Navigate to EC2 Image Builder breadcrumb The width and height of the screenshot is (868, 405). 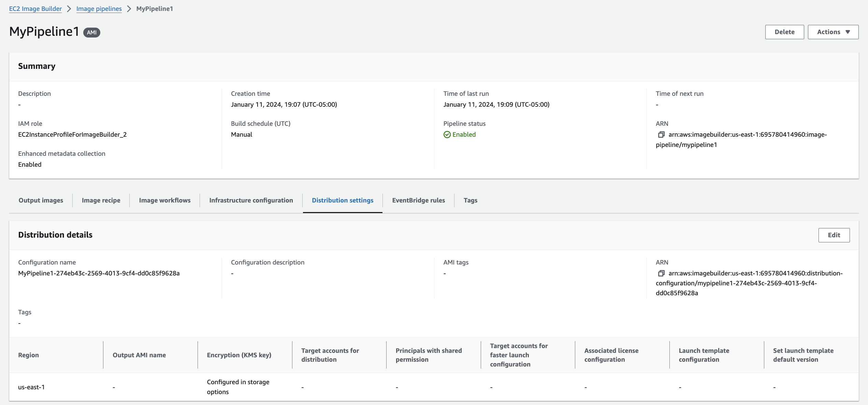[x=35, y=9]
